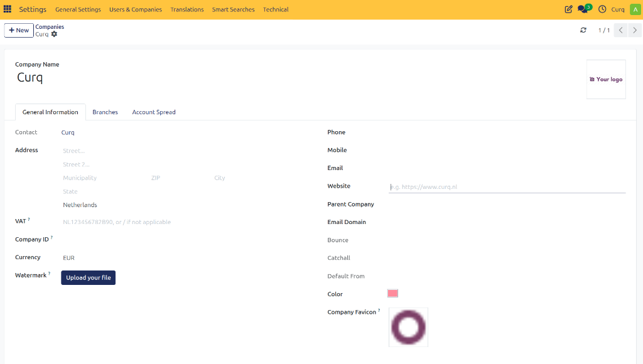
Task: Open the EUR currency dropdown
Action: 185,258
